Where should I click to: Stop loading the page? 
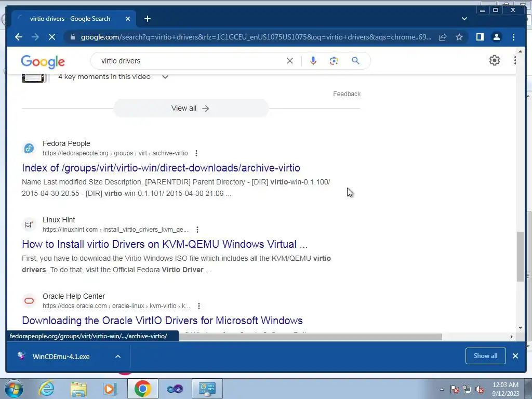(x=52, y=37)
